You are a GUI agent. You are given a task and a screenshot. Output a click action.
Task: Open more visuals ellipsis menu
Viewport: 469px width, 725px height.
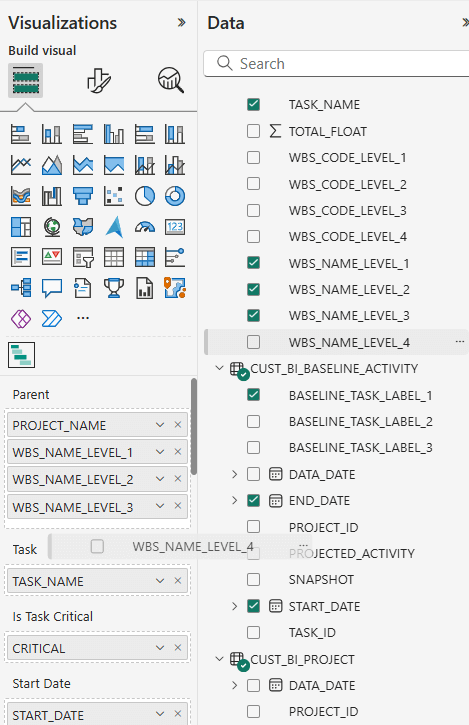[x=83, y=318]
